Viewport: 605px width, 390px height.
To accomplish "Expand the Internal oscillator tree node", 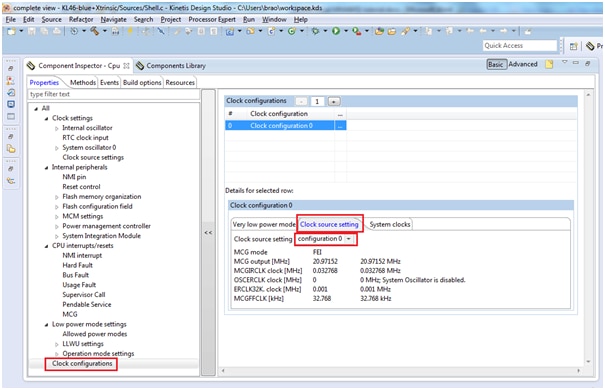I will (x=57, y=128).
